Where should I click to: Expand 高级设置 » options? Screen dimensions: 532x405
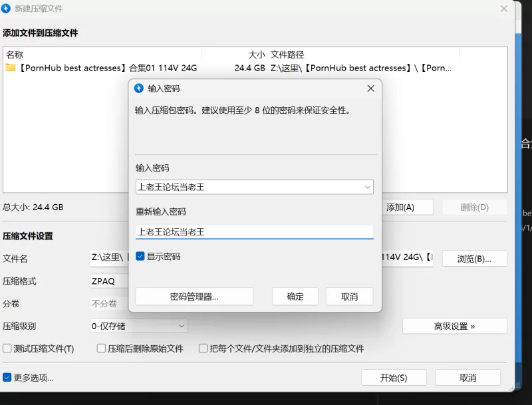455,327
